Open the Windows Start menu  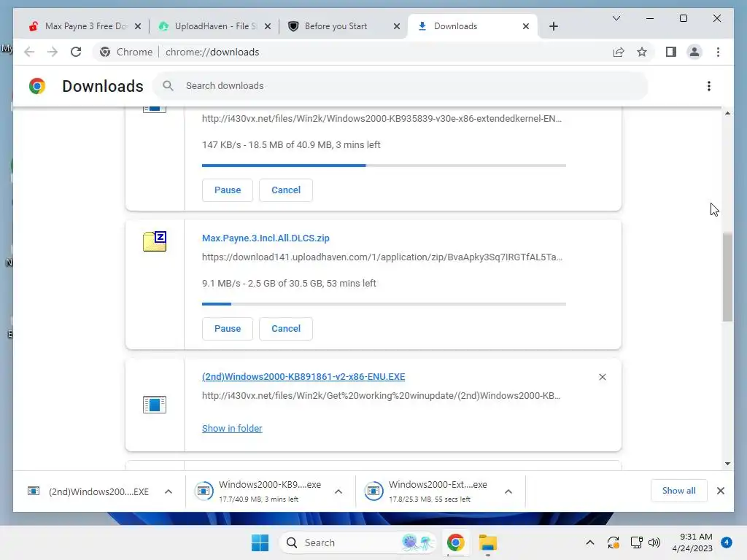pyautogui.click(x=260, y=542)
